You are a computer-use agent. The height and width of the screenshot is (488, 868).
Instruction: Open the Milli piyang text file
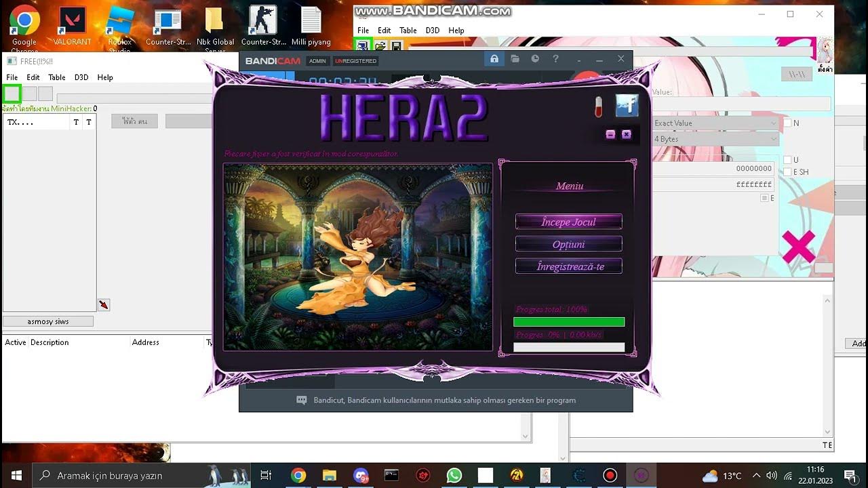pos(311,27)
